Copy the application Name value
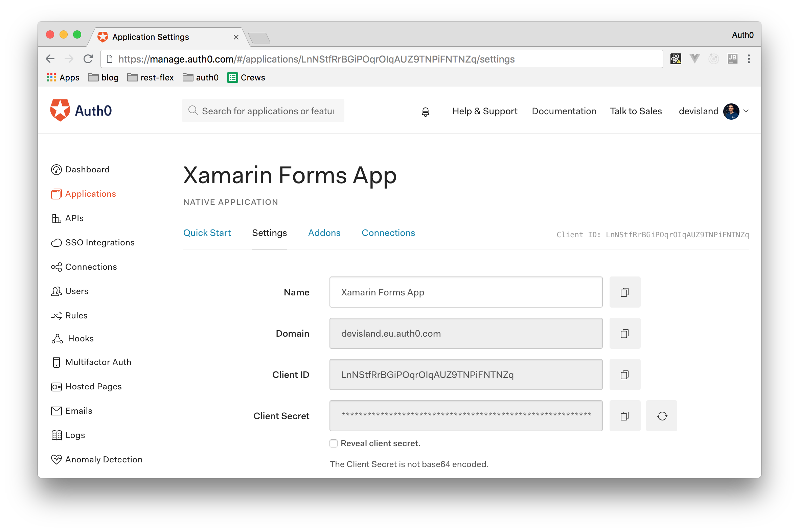This screenshot has width=799, height=532. 624,292
